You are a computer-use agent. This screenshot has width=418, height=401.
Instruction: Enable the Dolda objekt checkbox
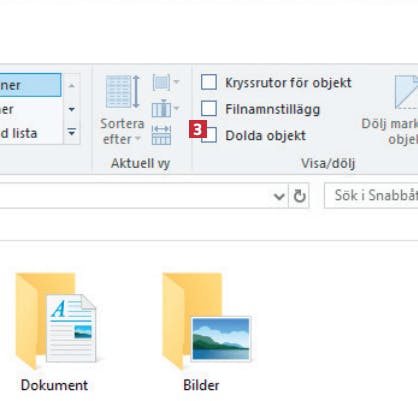pyautogui.click(x=209, y=135)
